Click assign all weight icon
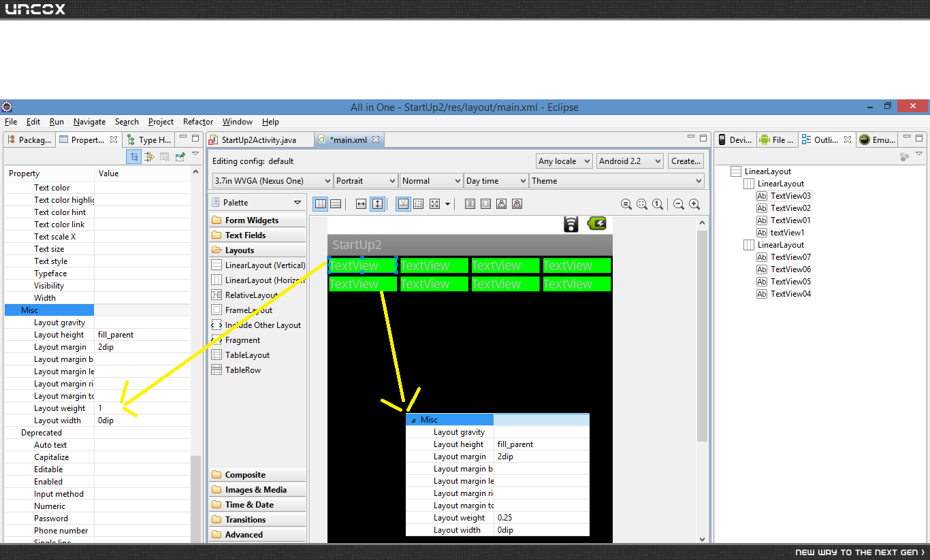930x560 pixels. 486,203
